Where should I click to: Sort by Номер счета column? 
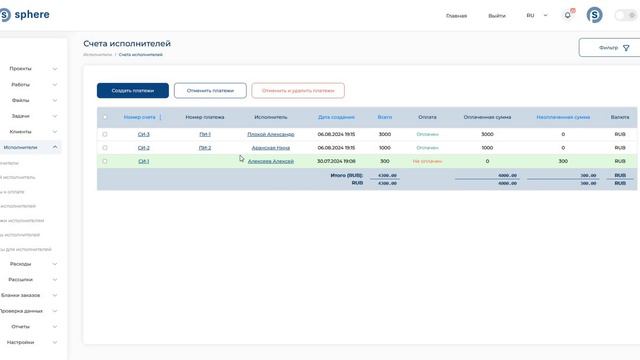[x=140, y=117]
